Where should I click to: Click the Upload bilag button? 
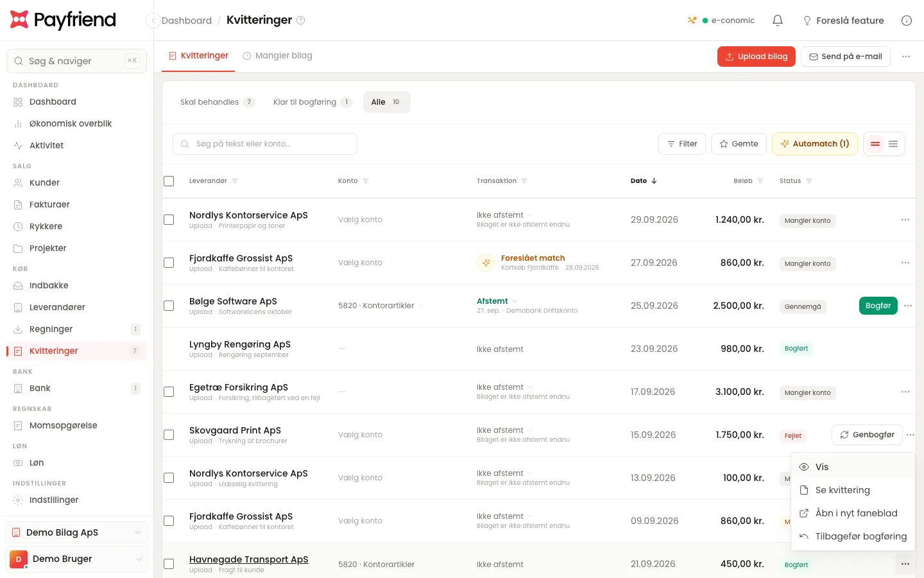(x=757, y=57)
